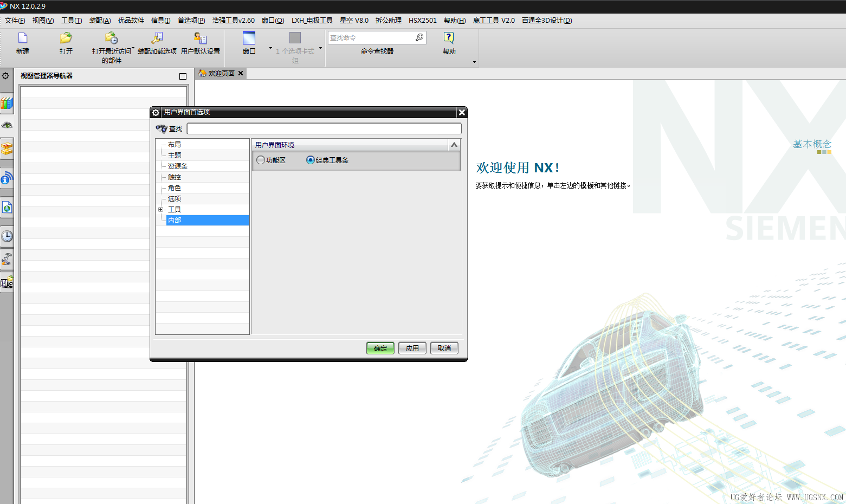Click the 打开 (Open) folder icon
The height and width of the screenshot is (504, 846).
pos(66,38)
